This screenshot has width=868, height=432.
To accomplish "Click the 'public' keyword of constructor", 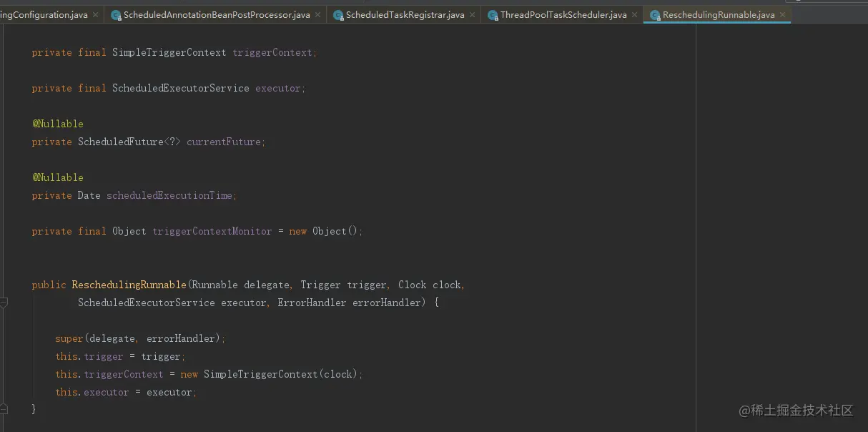I will click(49, 285).
